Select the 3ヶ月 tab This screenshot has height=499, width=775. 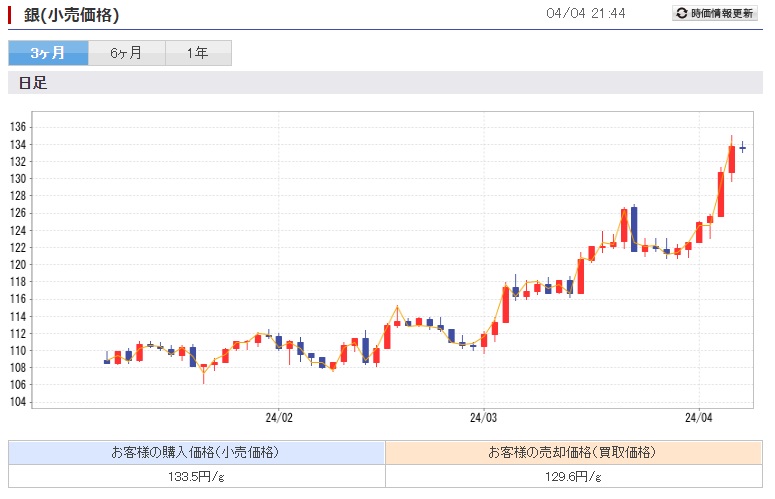point(48,53)
